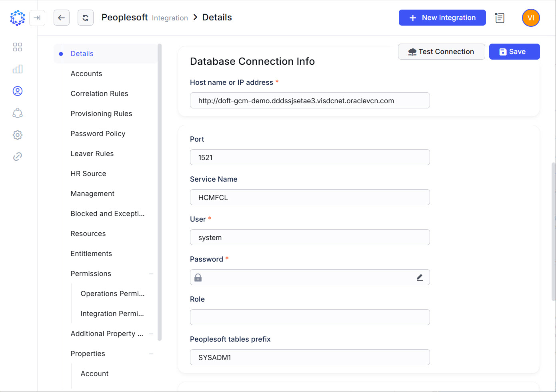Open the settings gear icon

point(17,135)
